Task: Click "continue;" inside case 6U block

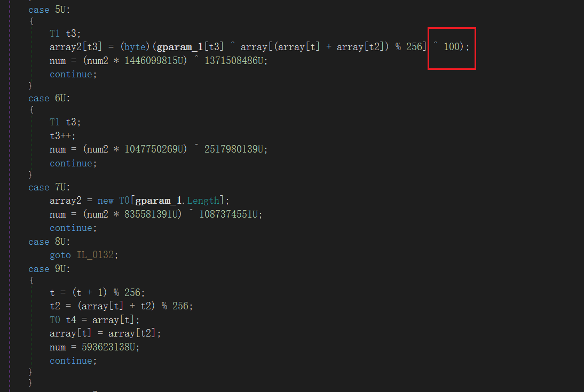Action: pyautogui.click(x=73, y=163)
